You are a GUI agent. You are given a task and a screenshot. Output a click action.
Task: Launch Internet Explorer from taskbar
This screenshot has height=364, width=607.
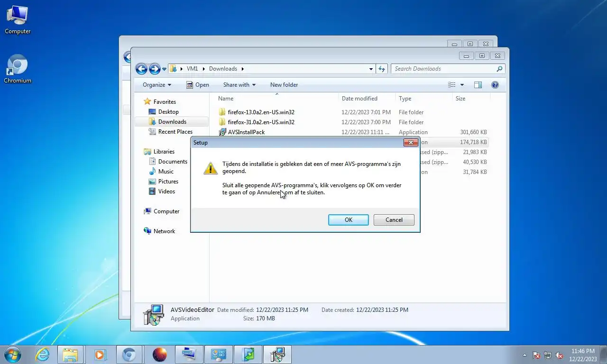(43, 355)
